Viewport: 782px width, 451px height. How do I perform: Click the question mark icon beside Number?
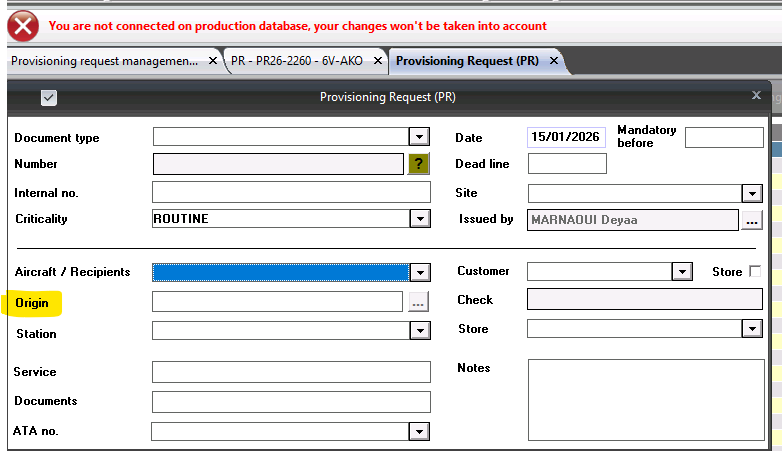click(419, 164)
